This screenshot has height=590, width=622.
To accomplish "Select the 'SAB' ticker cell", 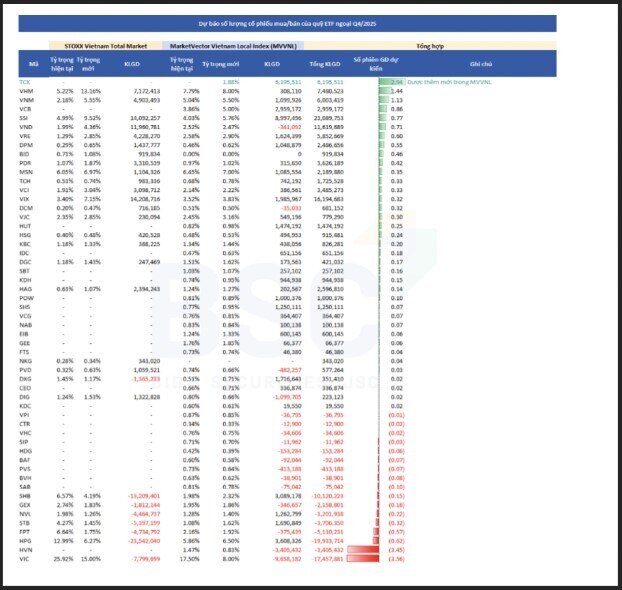I will 25,487.
